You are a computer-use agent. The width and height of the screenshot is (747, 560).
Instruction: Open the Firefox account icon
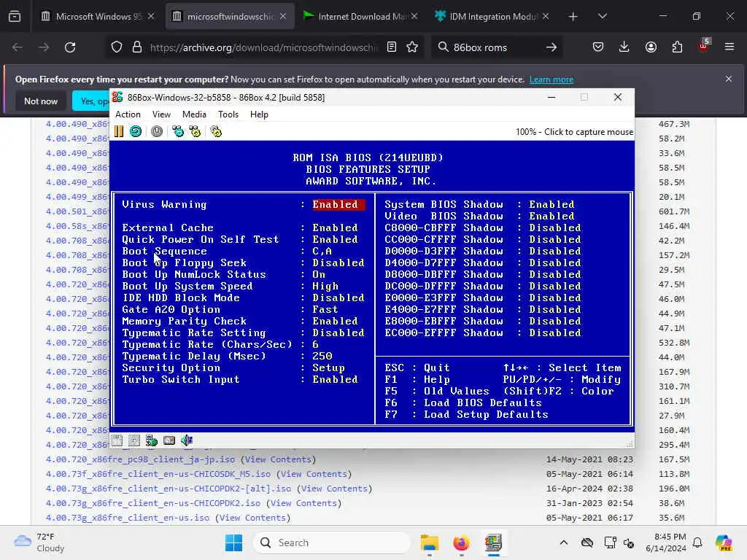coord(651,47)
